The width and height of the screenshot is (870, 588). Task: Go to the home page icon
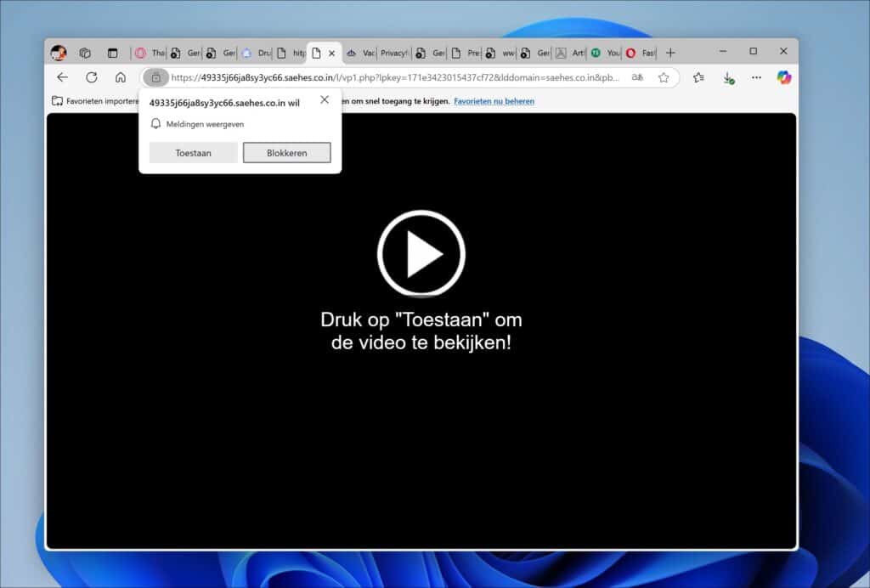click(x=121, y=77)
